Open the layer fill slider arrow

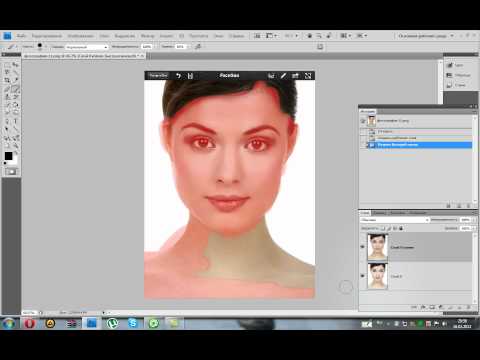pyautogui.click(x=474, y=228)
